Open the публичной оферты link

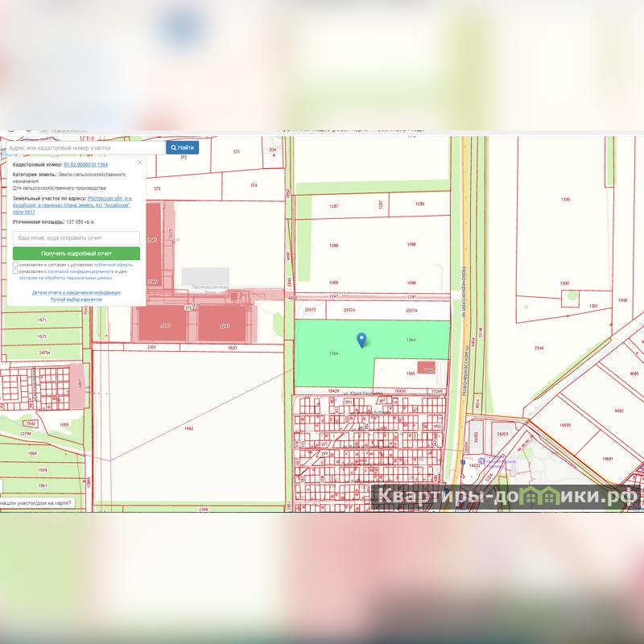coord(114,264)
